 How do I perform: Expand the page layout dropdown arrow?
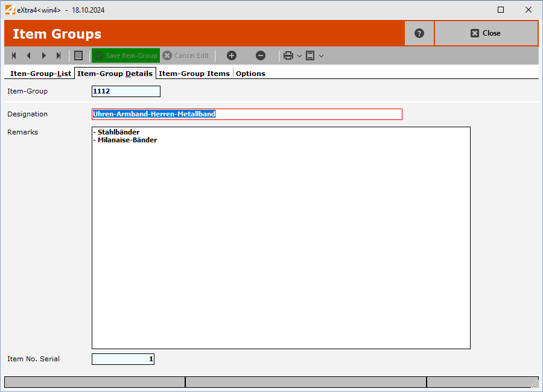click(x=321, y=56)
